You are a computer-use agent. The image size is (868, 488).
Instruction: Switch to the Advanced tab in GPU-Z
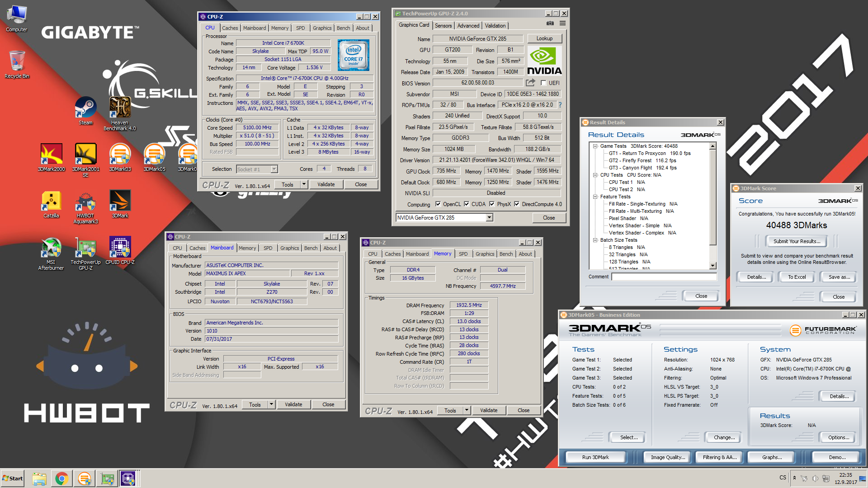click(x=468, y=26)
